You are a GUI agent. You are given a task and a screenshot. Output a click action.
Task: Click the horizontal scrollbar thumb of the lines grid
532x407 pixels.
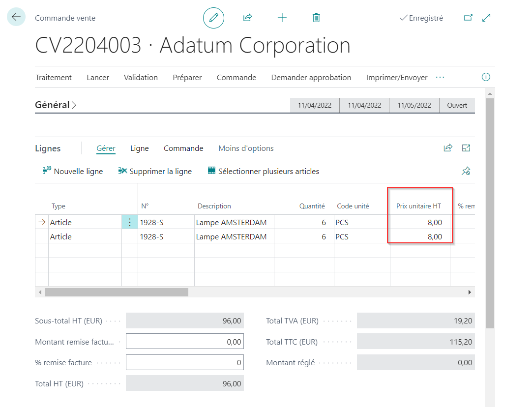coord(117,292)
